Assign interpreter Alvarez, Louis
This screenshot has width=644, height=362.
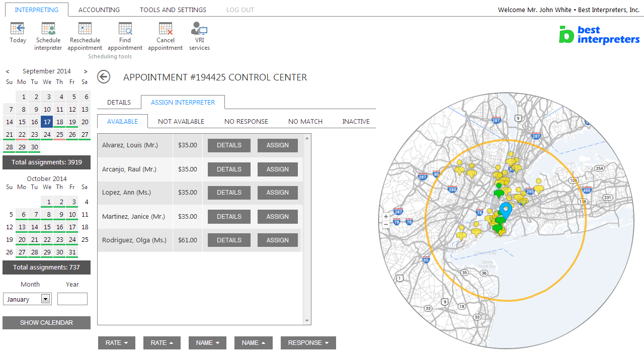point(277,145)
